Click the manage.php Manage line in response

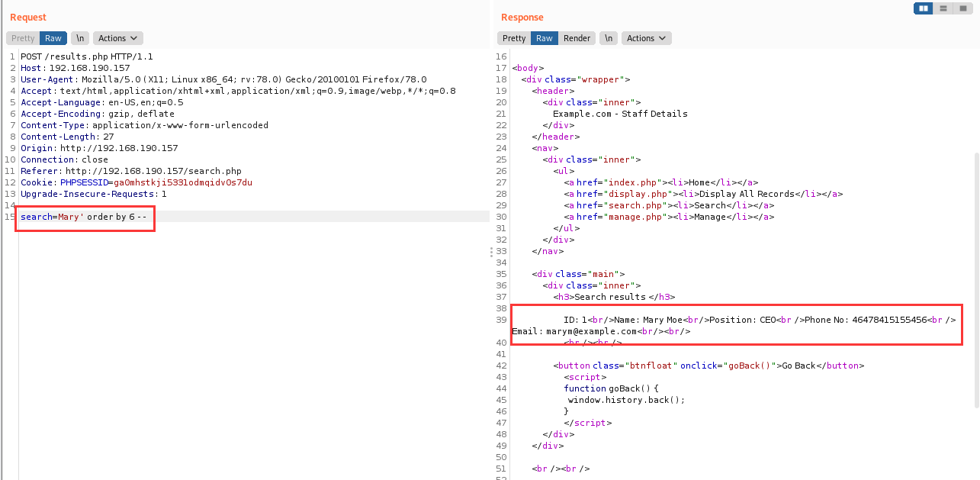click(x=669, y=217)
